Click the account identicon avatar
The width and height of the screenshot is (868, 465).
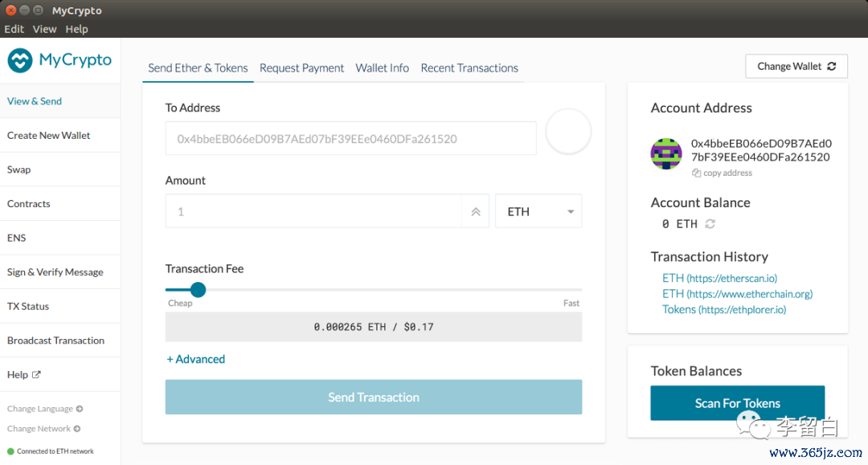coord(666,153)
